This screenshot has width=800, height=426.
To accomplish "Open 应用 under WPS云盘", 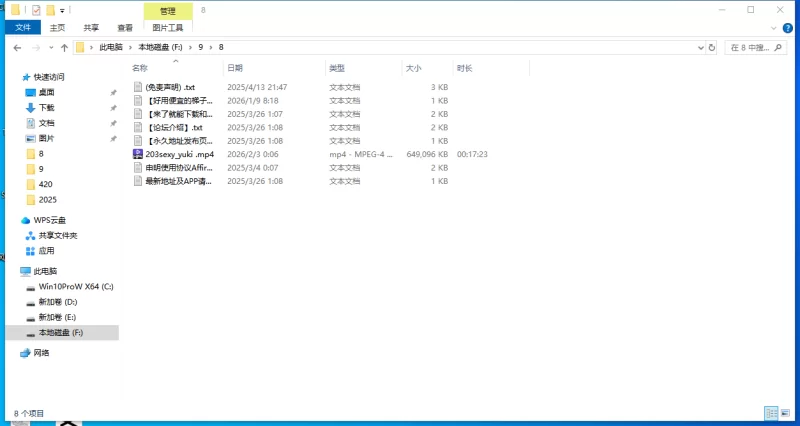I will point(46,251).
